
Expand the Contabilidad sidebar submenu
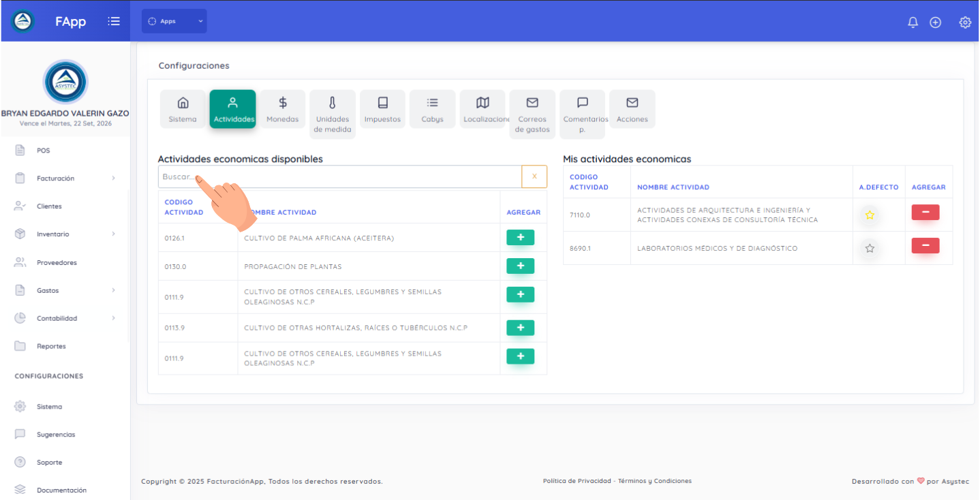point(65,318)
